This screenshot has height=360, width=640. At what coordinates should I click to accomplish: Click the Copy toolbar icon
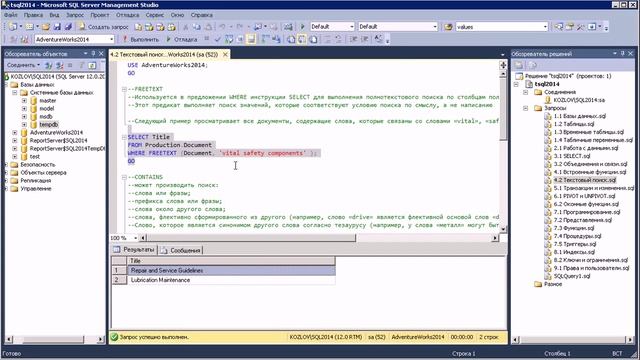pos(197,27)
